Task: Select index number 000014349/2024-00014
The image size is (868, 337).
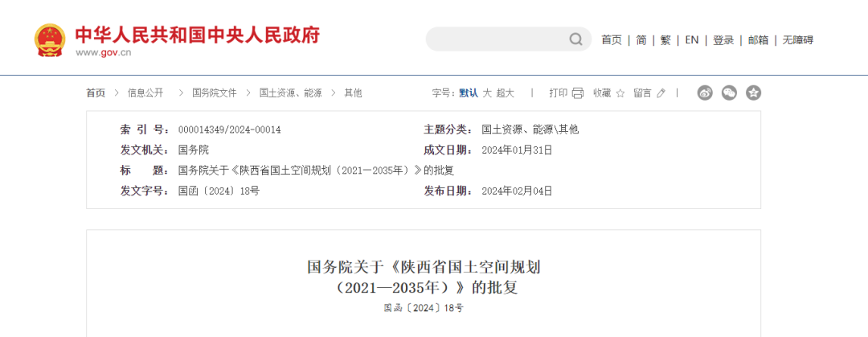Action: tap(230, 129)
